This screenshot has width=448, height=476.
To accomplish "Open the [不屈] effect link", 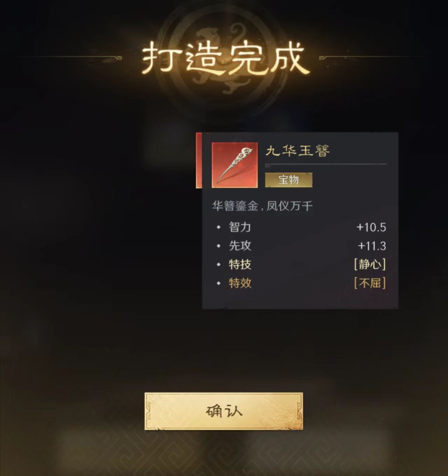I will tap(370, 283).
